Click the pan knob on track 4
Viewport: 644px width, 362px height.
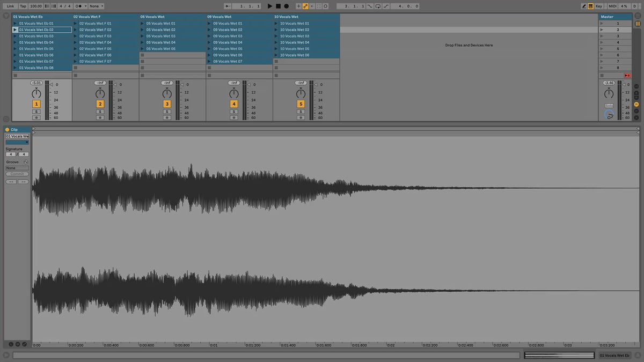(x=233, y=93)
